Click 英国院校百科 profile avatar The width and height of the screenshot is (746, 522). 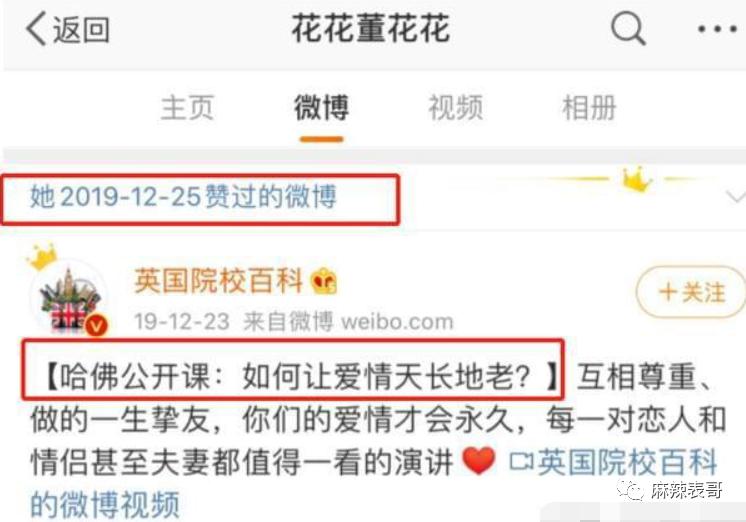pos(70,297)
